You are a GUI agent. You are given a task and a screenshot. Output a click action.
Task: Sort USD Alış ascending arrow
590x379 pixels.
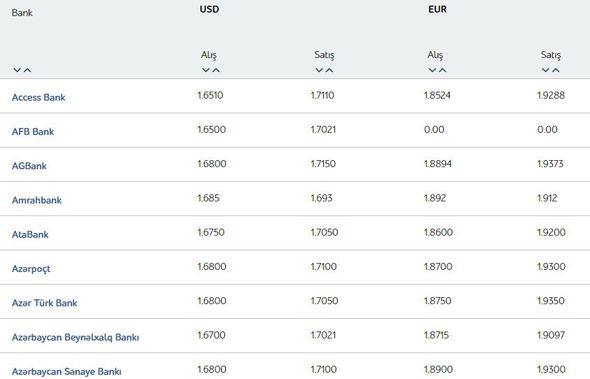pos(216,70)
